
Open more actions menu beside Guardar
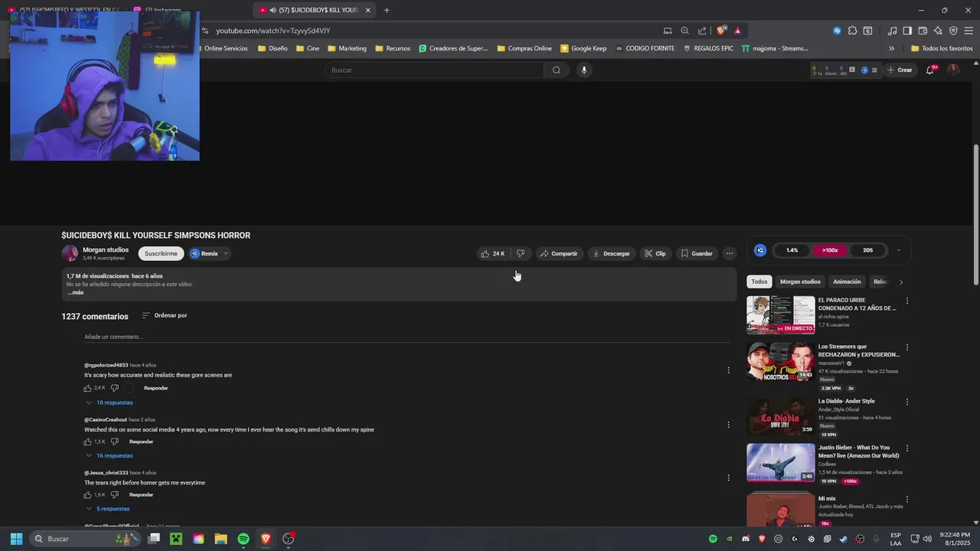coord(730,253)
